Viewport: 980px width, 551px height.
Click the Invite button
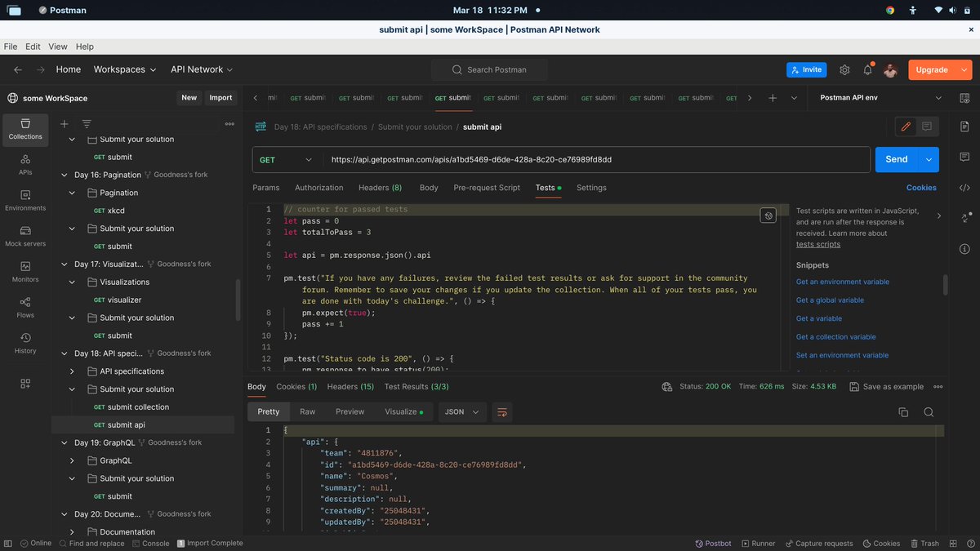pos(807,69)
